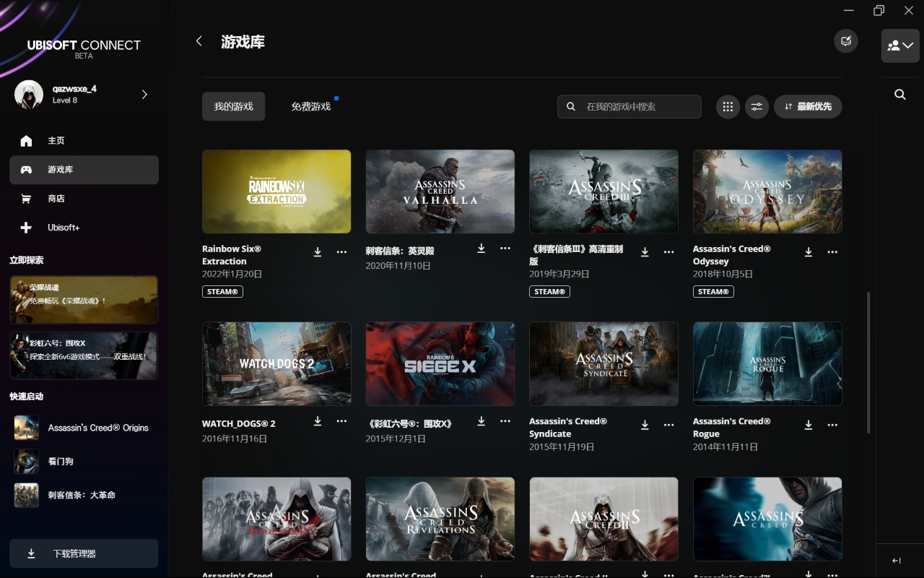
Task: Open more options for WATCH_DOGS 2
Action: [x=341, y=421]
